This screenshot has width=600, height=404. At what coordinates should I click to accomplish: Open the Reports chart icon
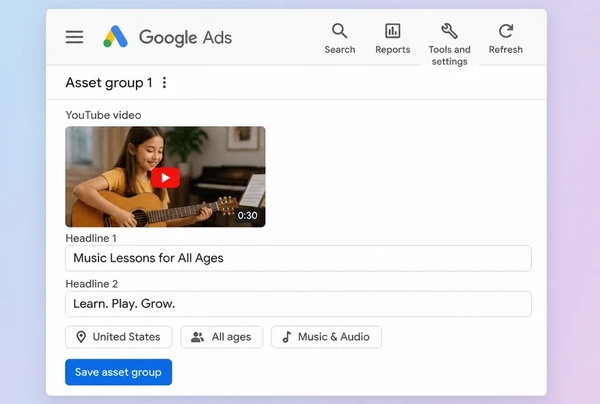point(393,31)
